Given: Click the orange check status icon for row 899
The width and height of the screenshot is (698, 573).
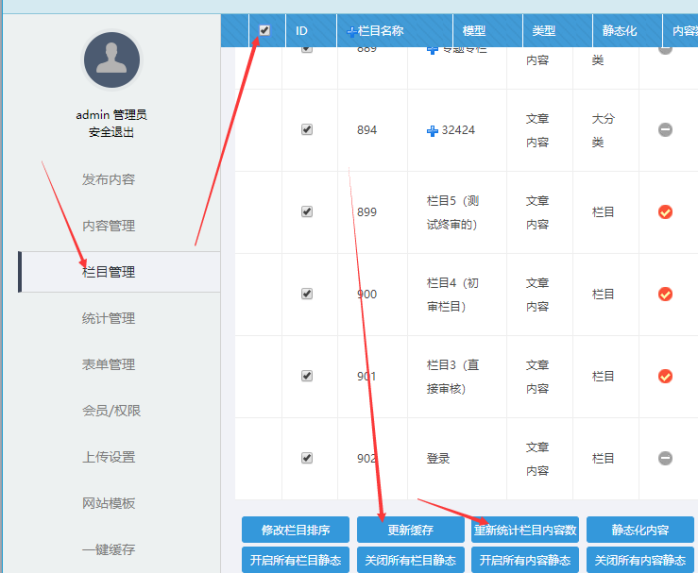Looking at the screenshot, I should tap(665, 212).
